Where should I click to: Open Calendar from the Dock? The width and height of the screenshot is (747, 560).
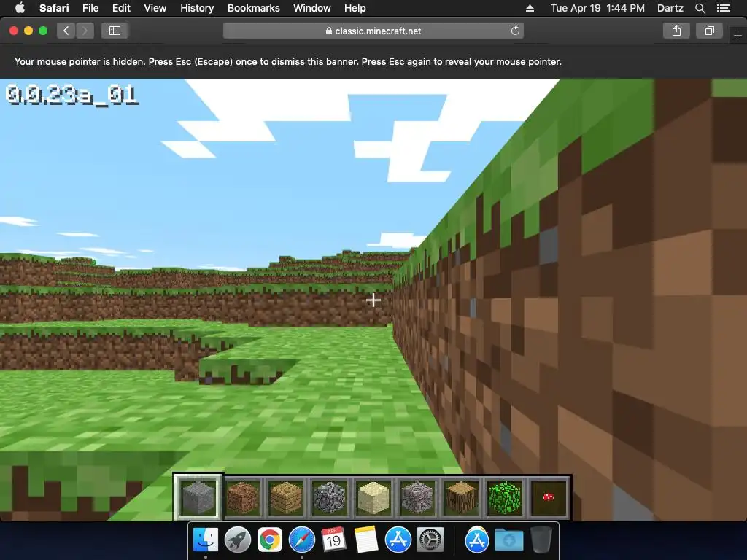click(333, 540)
